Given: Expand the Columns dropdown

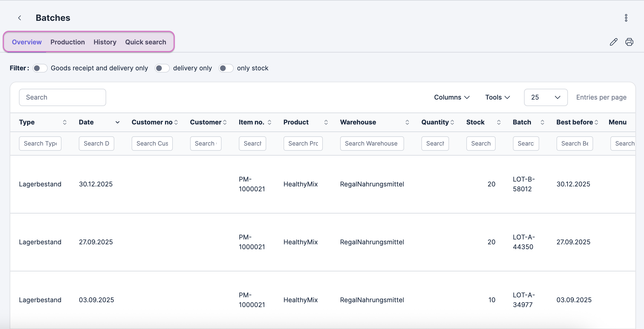Looking at the screenshot, I should (x=451, y=97).
